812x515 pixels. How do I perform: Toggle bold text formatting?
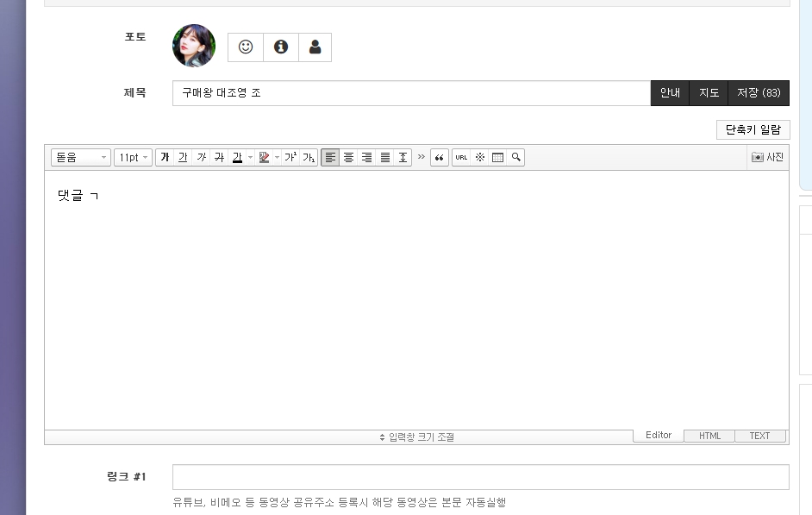[165, 158]
